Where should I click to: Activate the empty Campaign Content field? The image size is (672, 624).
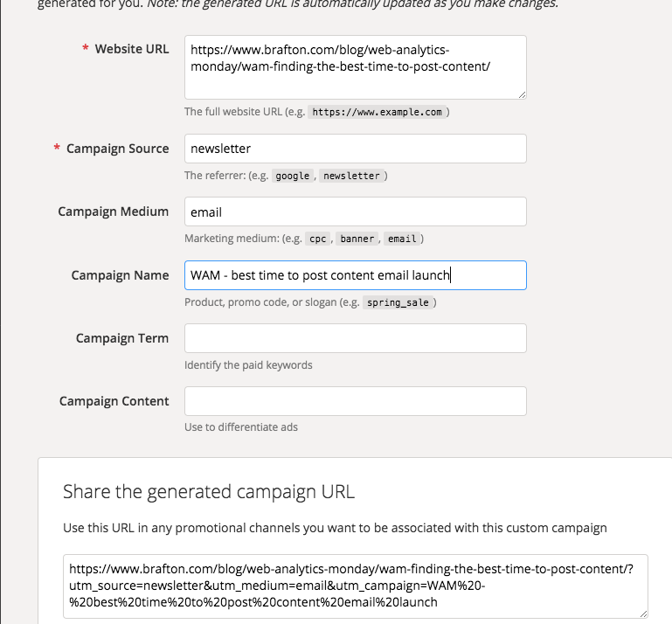coord(355,401)
